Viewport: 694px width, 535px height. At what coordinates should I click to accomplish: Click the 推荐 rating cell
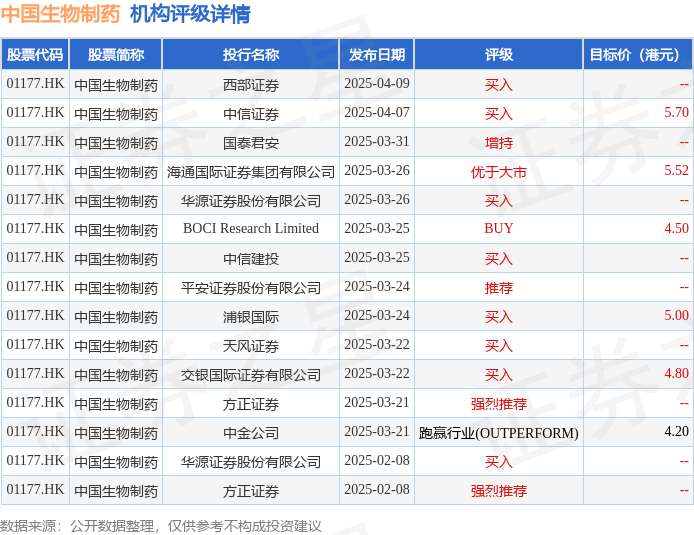tap(499, 288)
